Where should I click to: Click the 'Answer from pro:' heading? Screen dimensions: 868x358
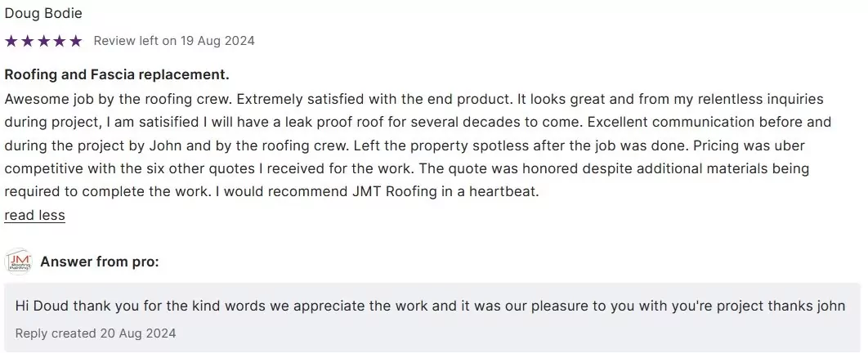point(99,262)
